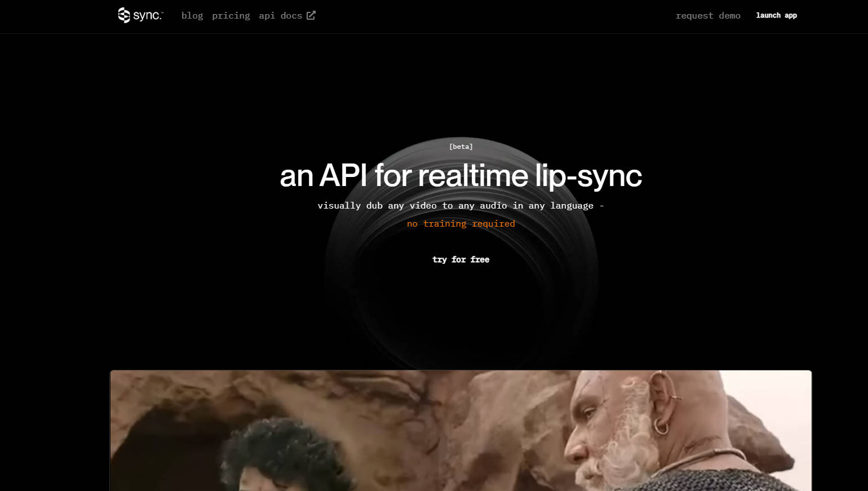Click request demo in the header
Screen dimensions: 868x491
point(708,16)
